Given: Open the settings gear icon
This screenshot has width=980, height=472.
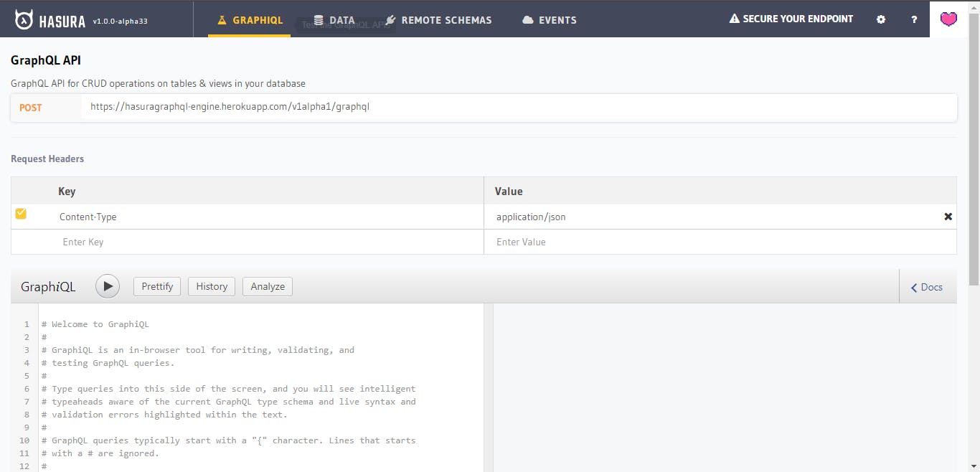Looking at the screenshot, I should click(x=880, y=19).
